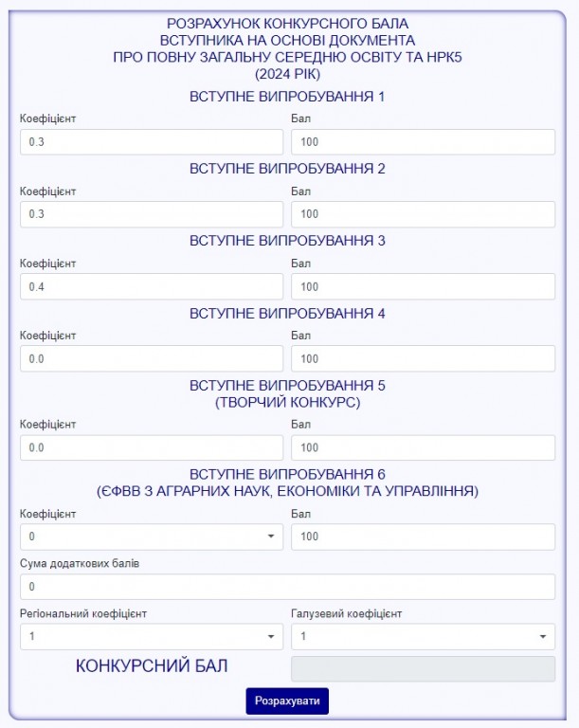Open the Регіональний коефіцієнт dropdown
The width and height of the screenshot is (579, 728).
tap(151, 636)
